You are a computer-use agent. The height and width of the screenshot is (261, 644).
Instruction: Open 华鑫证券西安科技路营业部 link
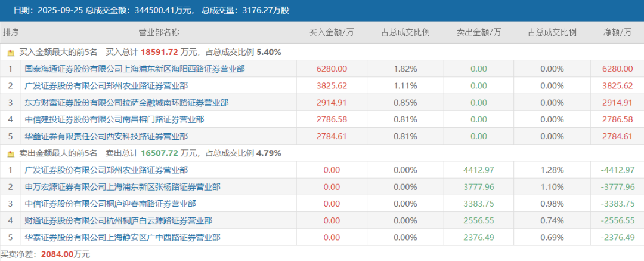click(x=106, y=136)
